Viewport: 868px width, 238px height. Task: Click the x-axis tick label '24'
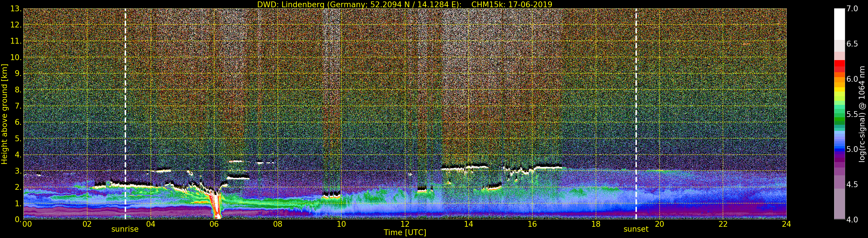[786, 224]
